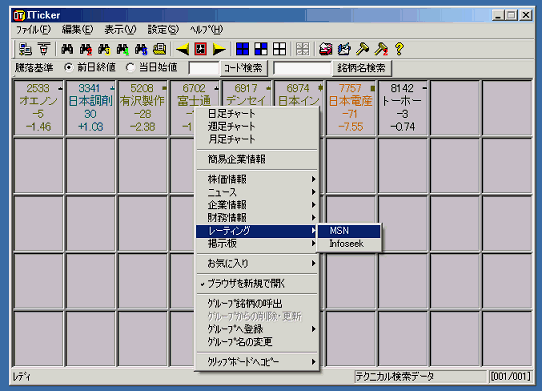Choose MSN in the rating submenu
The width and height of the screenshot is (542, 391).
tap(349, 231)
